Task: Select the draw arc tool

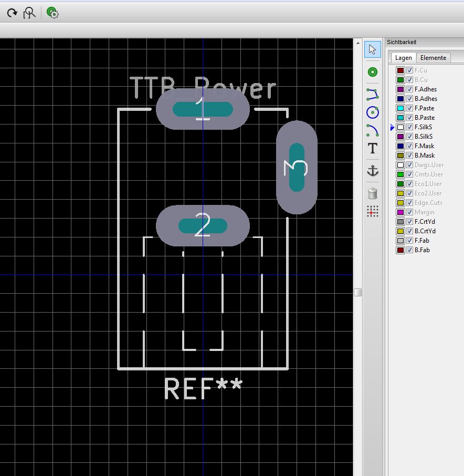Action: point(373,130)
